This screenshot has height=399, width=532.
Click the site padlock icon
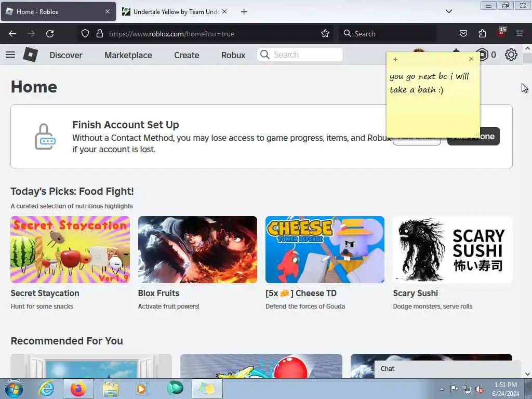click(x=99, y=34)
